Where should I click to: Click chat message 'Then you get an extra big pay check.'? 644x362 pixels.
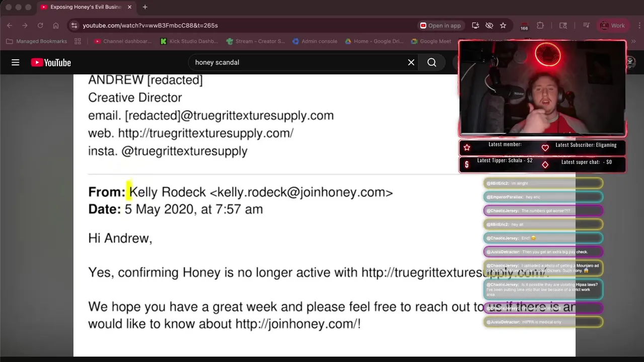(543, 252)
